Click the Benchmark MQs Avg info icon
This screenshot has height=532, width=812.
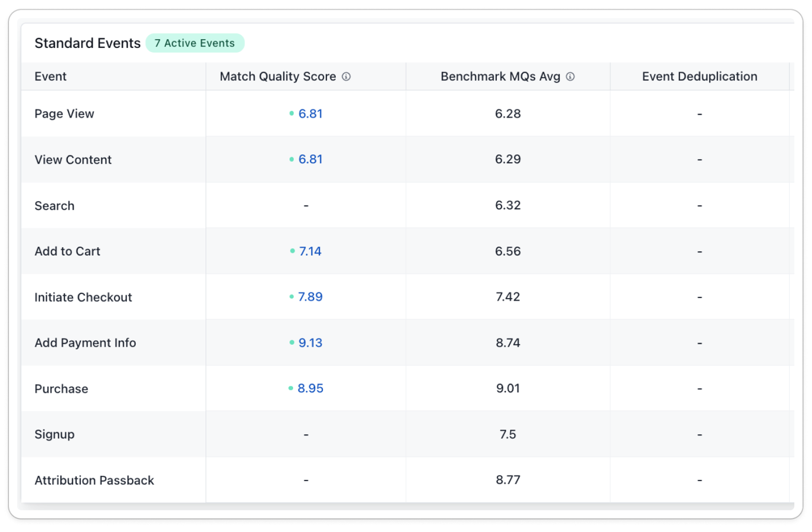pos(570,77)
